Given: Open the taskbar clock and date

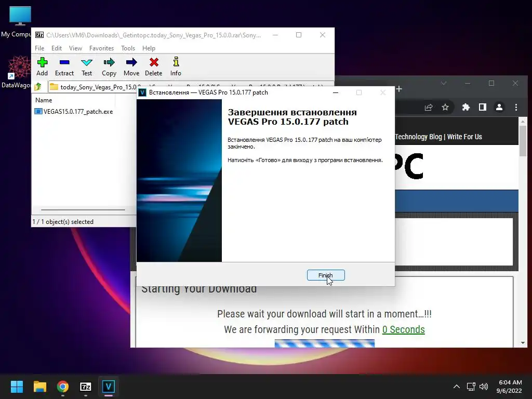Looking at the screenshot, I should click(509, 387).
